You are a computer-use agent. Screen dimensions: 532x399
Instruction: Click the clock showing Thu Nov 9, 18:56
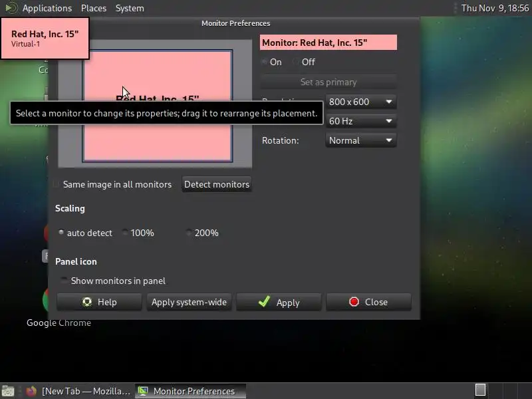[x=495, y=8]
